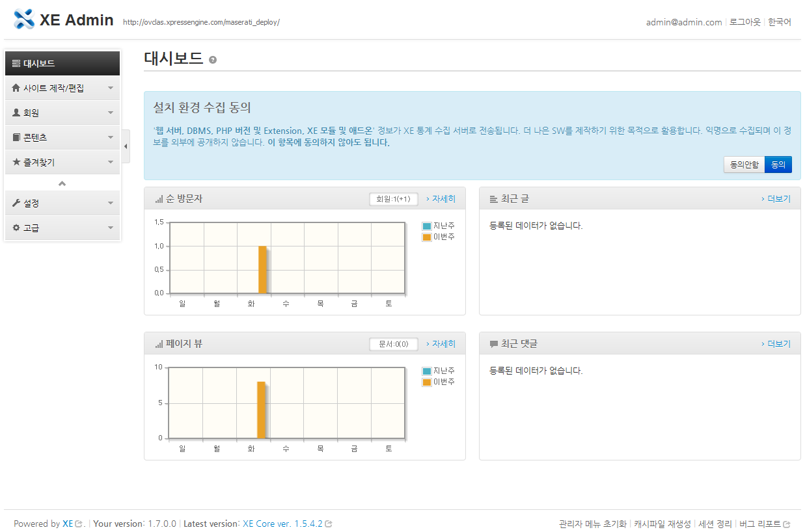Open the help icon next to 대시보드 title
The image size is (805, 532).
212,59
